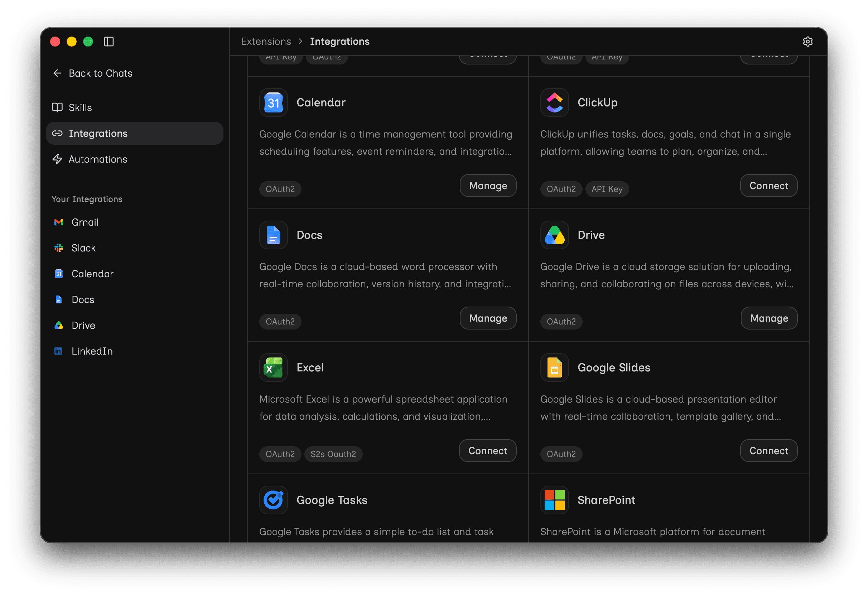The width and height of the screenshot is (868, 596).
Task: Click the ClickUp card logo
Action: coord(554,102)
